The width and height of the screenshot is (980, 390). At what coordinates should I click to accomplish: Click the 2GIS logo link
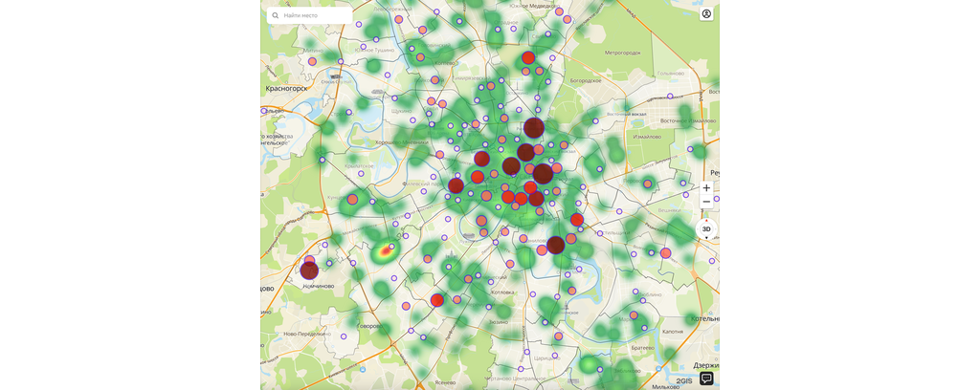[684, 380]
